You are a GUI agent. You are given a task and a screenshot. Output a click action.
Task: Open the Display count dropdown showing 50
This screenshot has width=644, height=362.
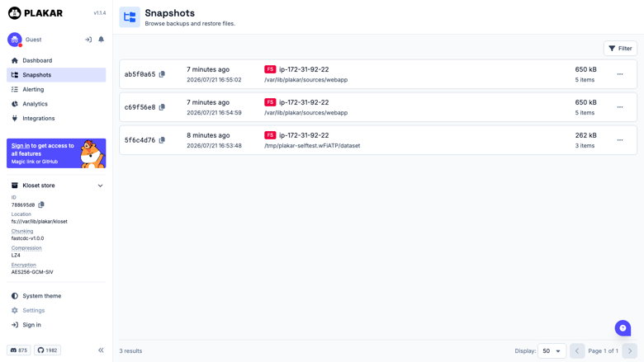[552, 351]
